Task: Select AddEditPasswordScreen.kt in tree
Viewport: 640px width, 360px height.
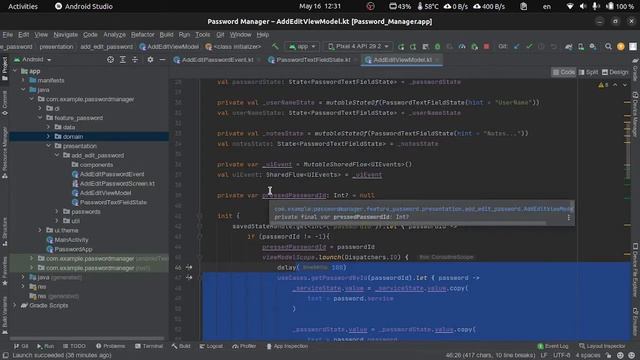Action: 113,183
